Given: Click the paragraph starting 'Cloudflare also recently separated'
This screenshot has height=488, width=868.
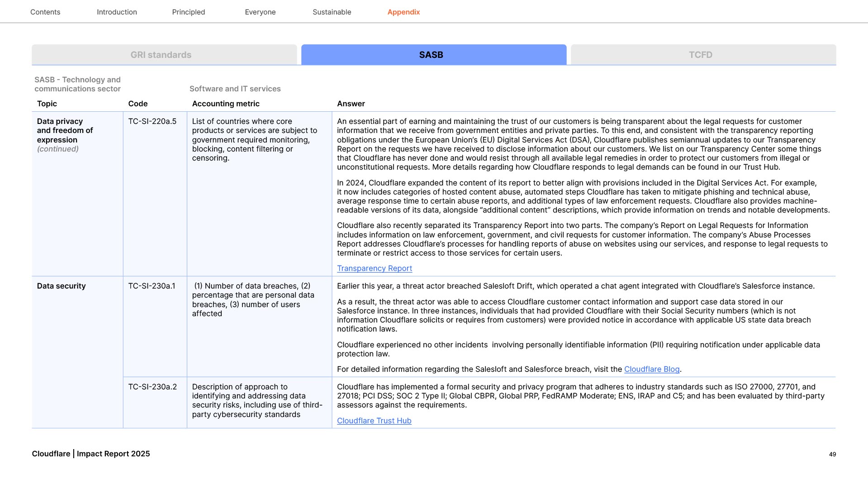Looking at the screenshot, I should coord(582,239).
